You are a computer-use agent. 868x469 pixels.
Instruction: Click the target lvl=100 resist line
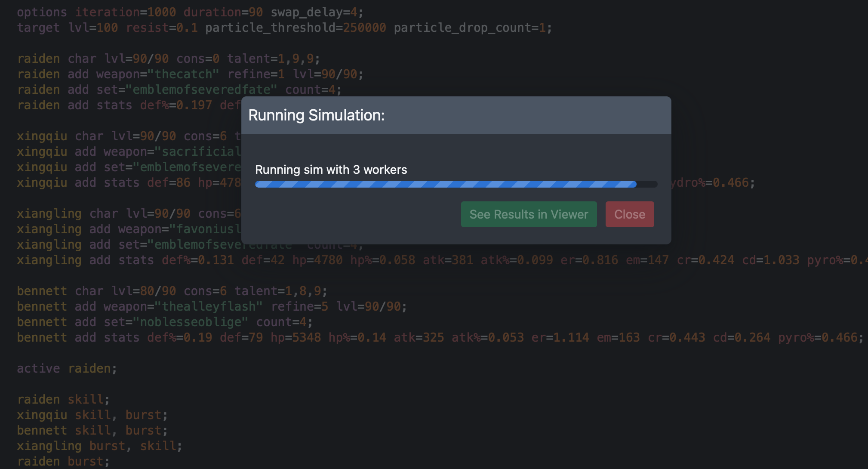pyautogui.click(x=284, y=28)
